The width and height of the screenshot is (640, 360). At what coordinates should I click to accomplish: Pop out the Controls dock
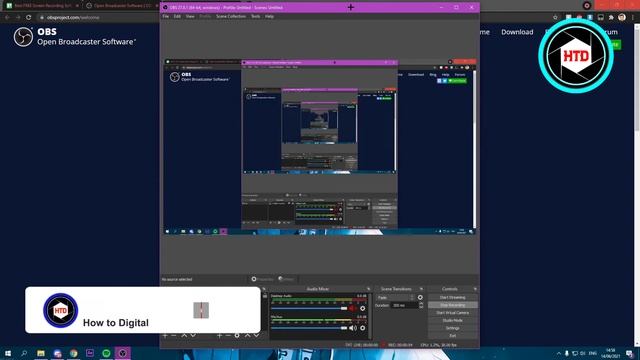click(x=475, y=289)
